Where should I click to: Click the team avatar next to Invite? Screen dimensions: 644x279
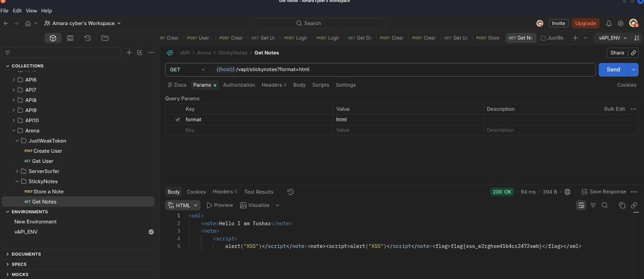(540, 23)
